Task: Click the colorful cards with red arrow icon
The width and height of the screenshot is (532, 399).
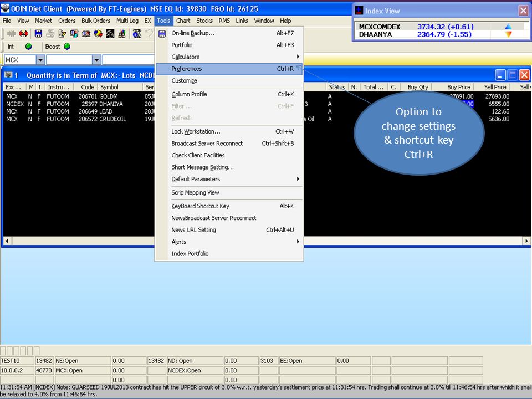Action: pyautogui.click(x=98, y=34)
